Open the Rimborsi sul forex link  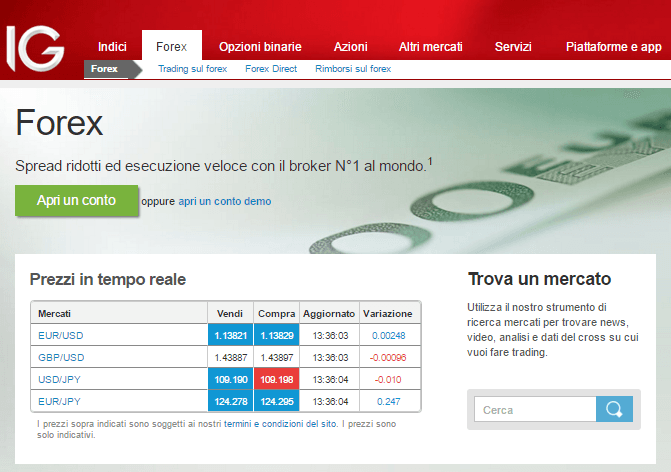click(353, 69)
